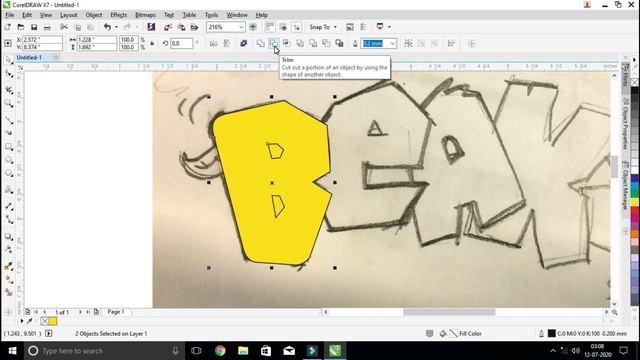
Task: Click the Align and distribute icon
Action: point(451,43)
